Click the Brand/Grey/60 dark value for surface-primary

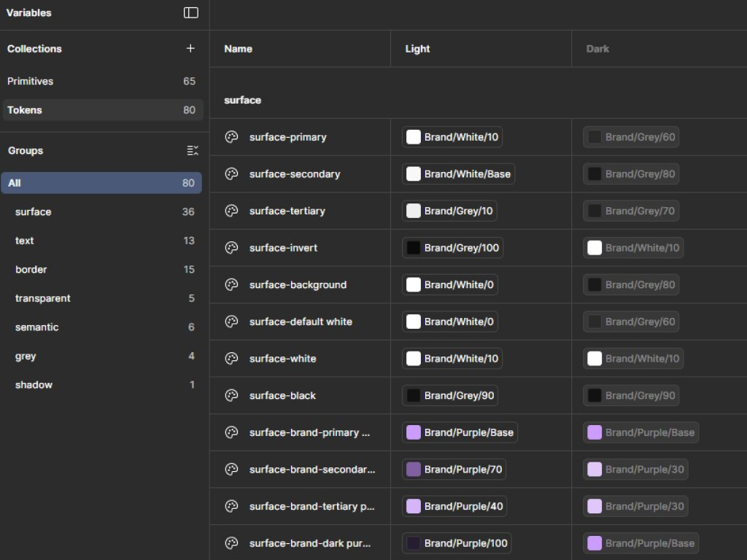(631, 137)
